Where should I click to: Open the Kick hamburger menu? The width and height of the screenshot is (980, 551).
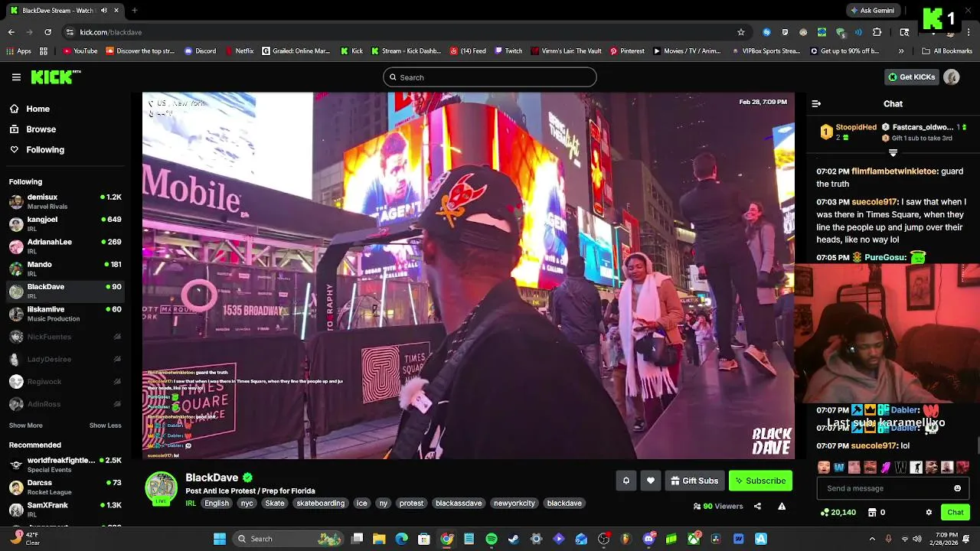[16, 77]
